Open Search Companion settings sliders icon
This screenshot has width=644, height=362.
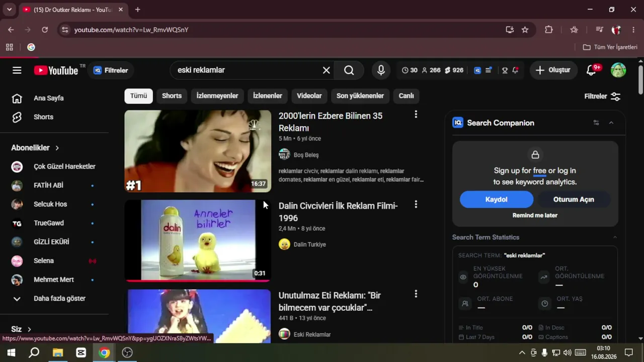click(x=596, y=123)
